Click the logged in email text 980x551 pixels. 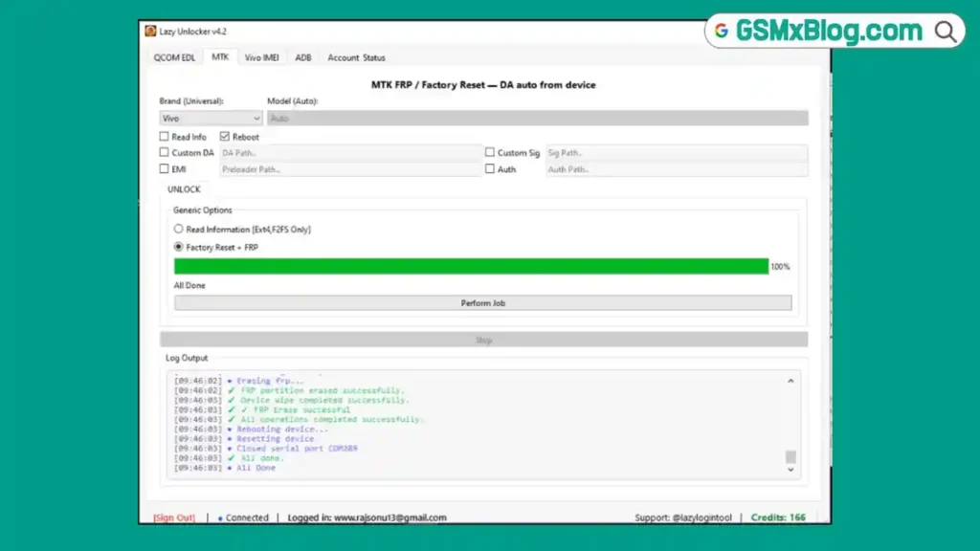point(367,518)
